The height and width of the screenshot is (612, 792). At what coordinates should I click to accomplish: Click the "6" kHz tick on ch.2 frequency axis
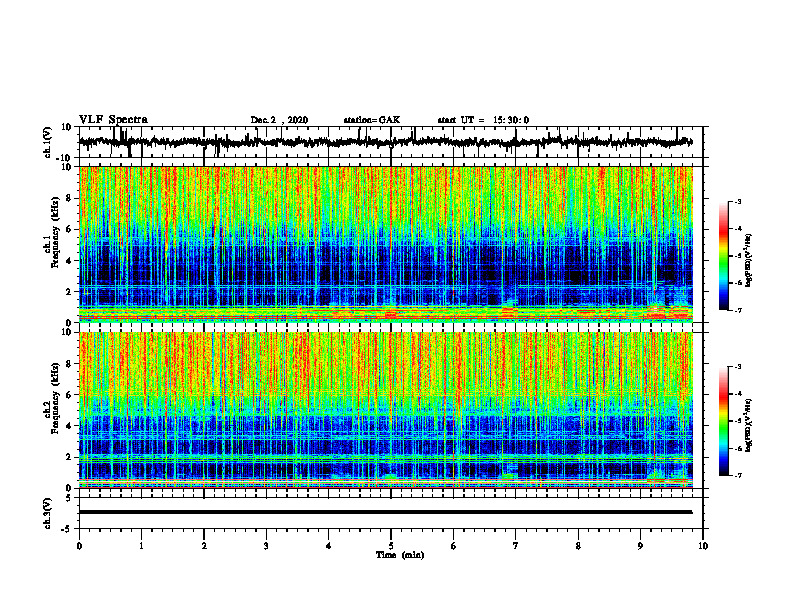click(x=69, y=394)
